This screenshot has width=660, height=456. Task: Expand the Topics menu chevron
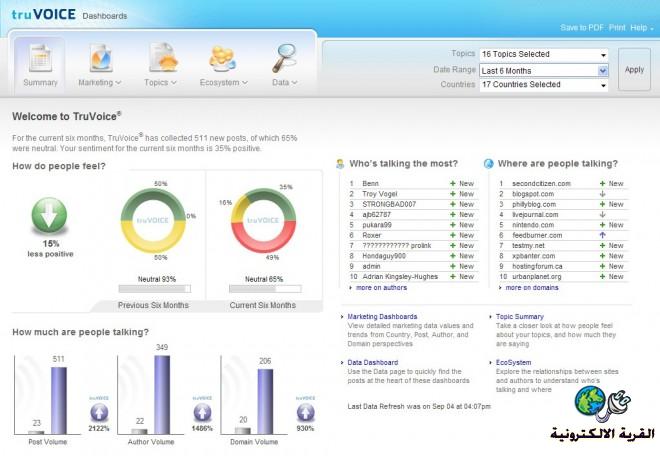pos(173,83)
